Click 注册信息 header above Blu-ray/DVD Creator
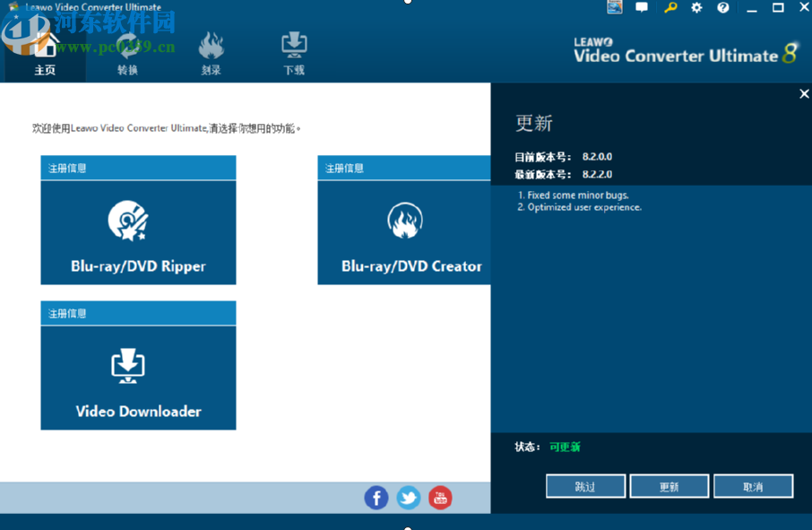The image size is (812, 530). pyautogui.click(x=404, y=168)
